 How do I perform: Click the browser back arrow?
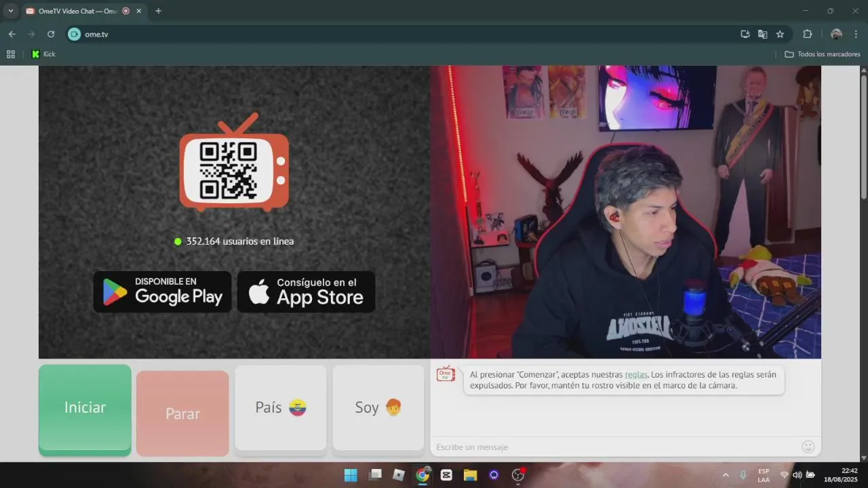click(12, 34)
